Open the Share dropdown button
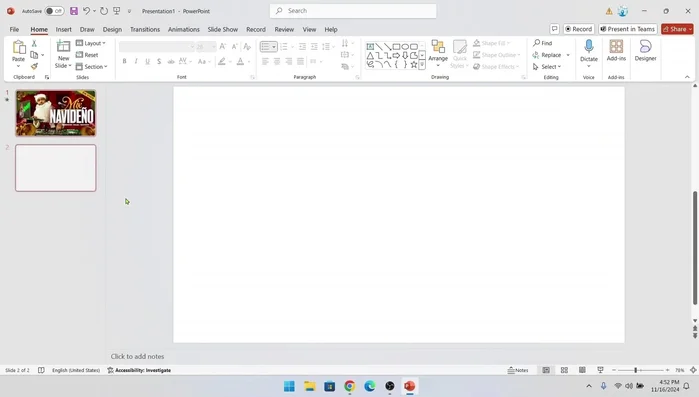Screen dimensions: 699x397 point(677,29)
